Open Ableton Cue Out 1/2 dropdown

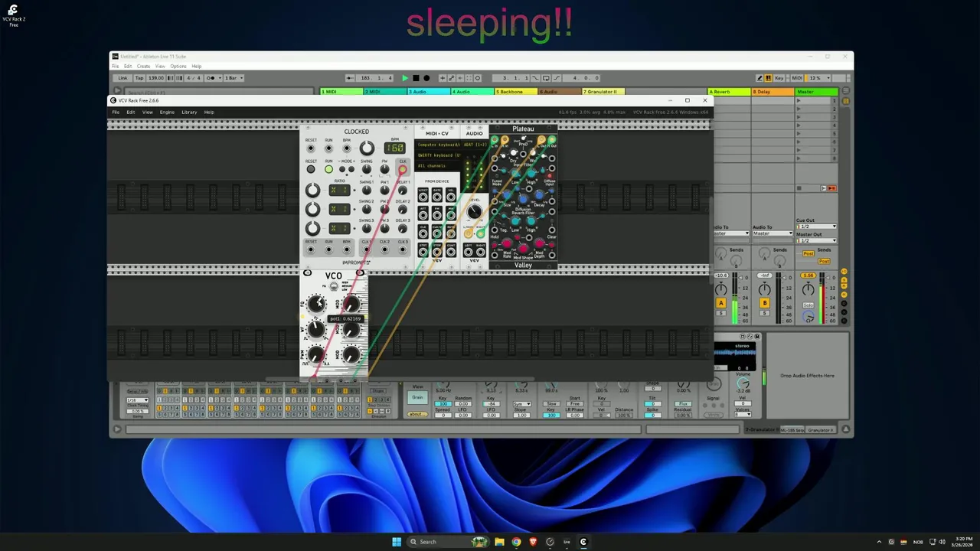[x=816, y=227]
